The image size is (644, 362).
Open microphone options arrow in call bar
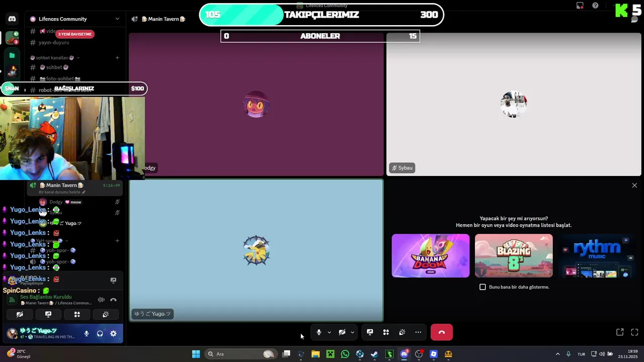pos(329,332)
